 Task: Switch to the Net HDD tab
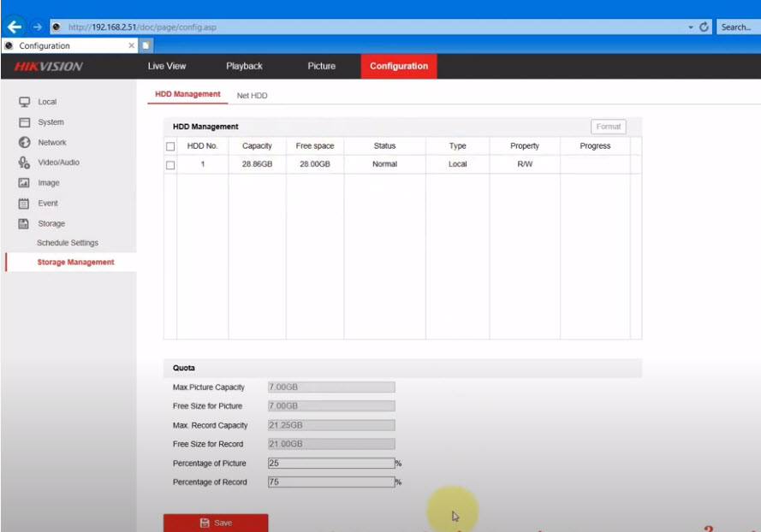coord(252,96)
